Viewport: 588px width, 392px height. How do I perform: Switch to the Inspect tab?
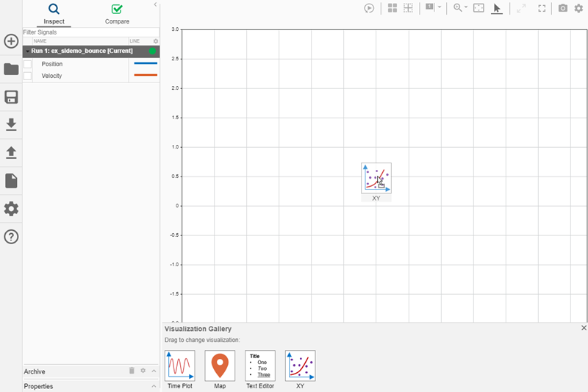click(54, 14)
